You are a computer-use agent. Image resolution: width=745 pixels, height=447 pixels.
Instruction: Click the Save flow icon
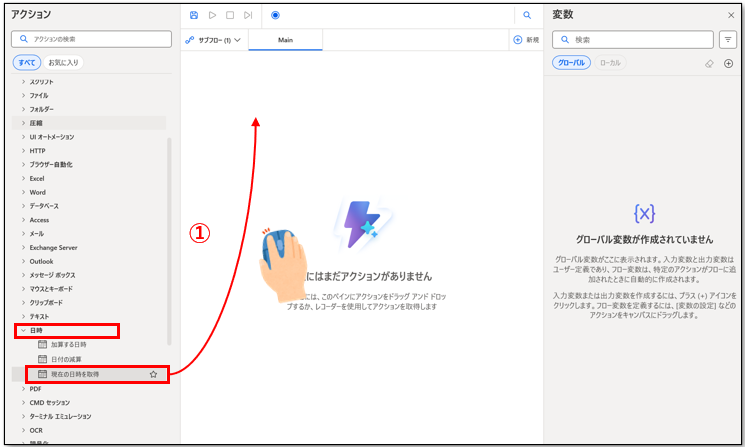click(194, 15)
